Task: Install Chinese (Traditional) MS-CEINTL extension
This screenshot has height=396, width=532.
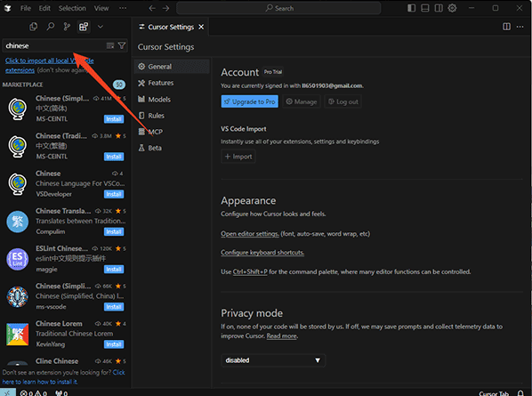Action: point(114,157)
